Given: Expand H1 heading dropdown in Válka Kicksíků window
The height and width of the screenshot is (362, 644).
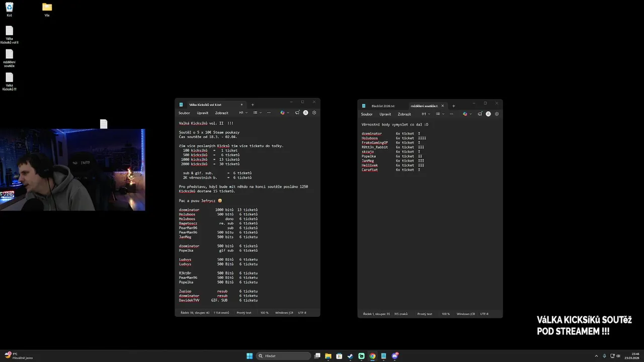Looking at the screenshot, I should point(243,113).
